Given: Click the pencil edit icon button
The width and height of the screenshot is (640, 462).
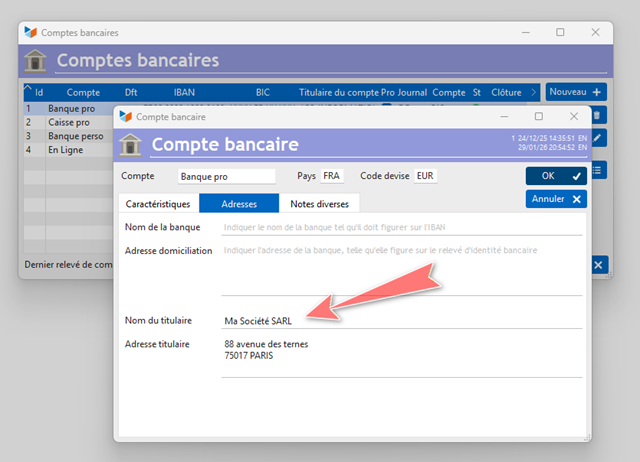Looking at the screenshot, I should (x=599, y=138).
